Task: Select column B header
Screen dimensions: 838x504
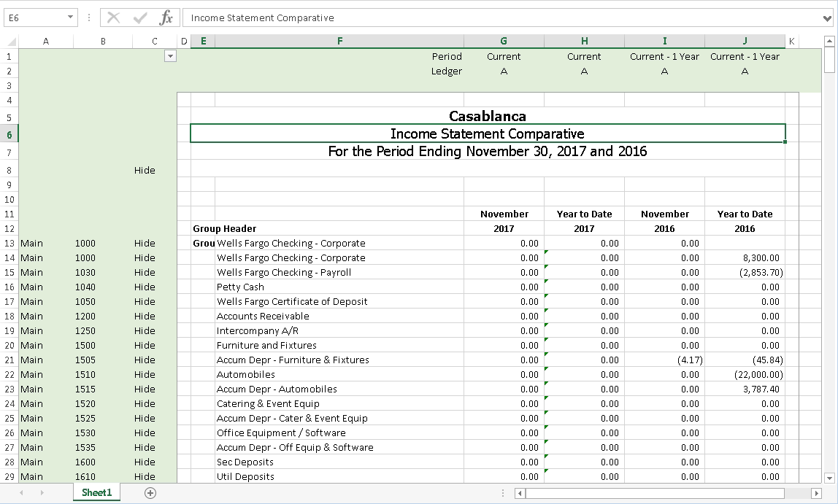Action: click(x=103, y=41)
